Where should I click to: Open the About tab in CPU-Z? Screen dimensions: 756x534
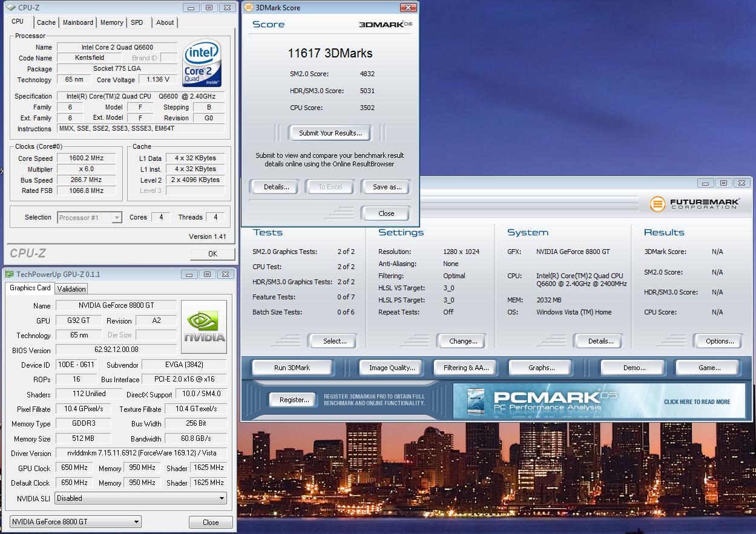165,22
